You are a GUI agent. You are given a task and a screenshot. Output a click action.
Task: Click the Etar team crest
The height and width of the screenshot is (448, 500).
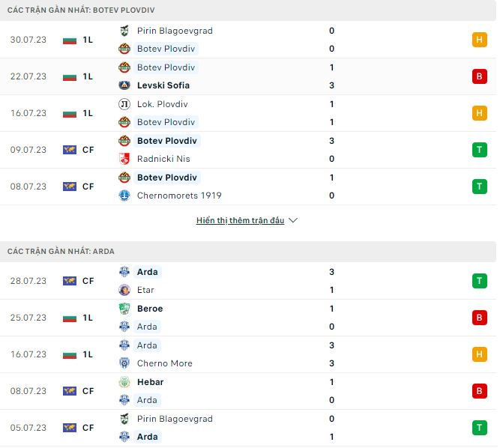tap(124, 290)
